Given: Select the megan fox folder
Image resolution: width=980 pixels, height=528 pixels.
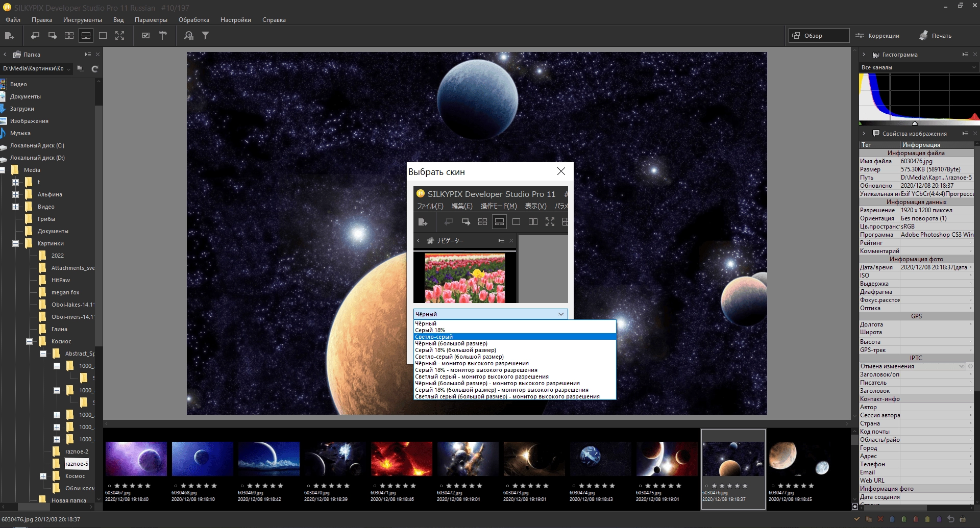Looking at the screenshot, I should click(x=65, y=292).
